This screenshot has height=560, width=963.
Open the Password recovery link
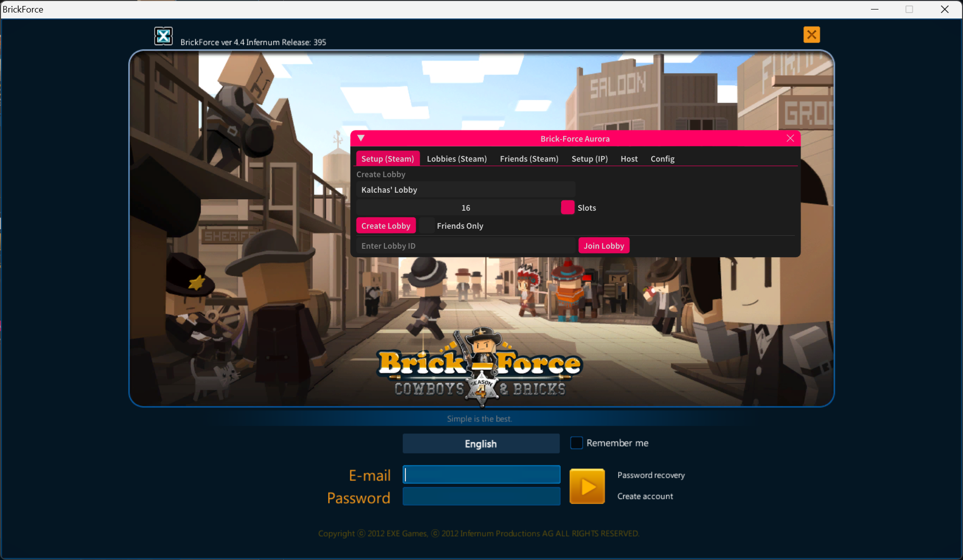click(x=651, y=475)
